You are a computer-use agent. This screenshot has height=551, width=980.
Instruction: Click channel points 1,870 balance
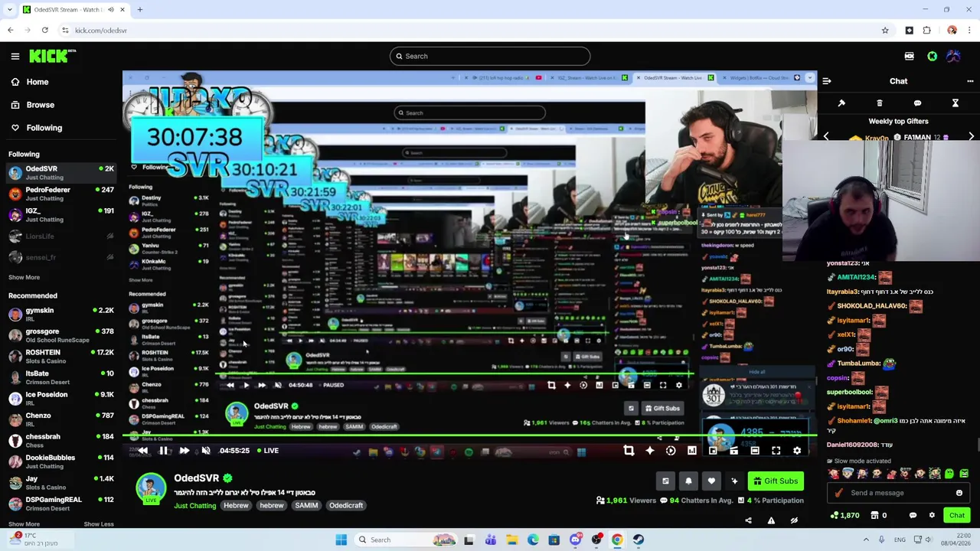coord(844,516)
